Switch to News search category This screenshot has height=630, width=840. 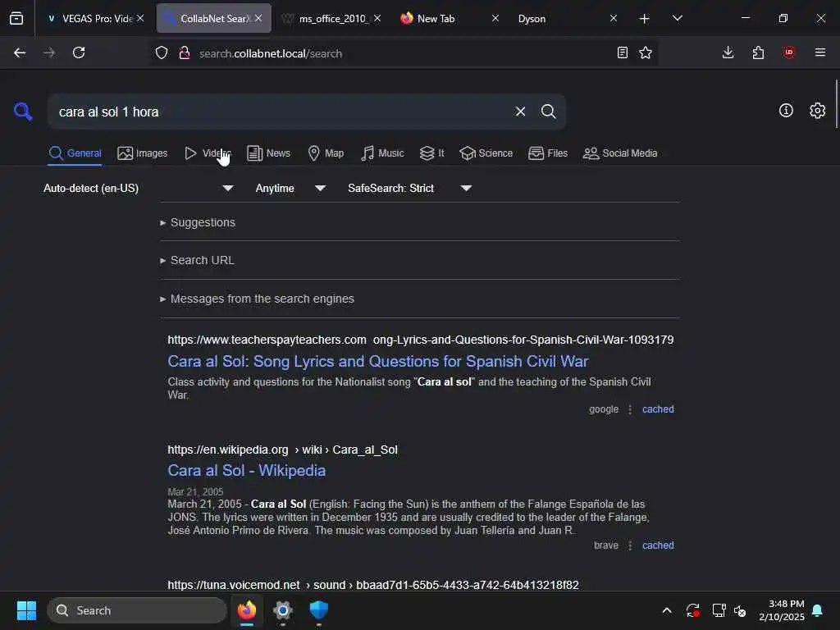pos(268,153)
